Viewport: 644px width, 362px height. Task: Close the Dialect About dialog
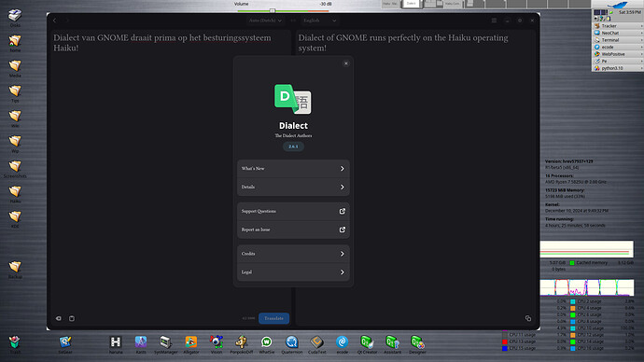pos(346,63)
